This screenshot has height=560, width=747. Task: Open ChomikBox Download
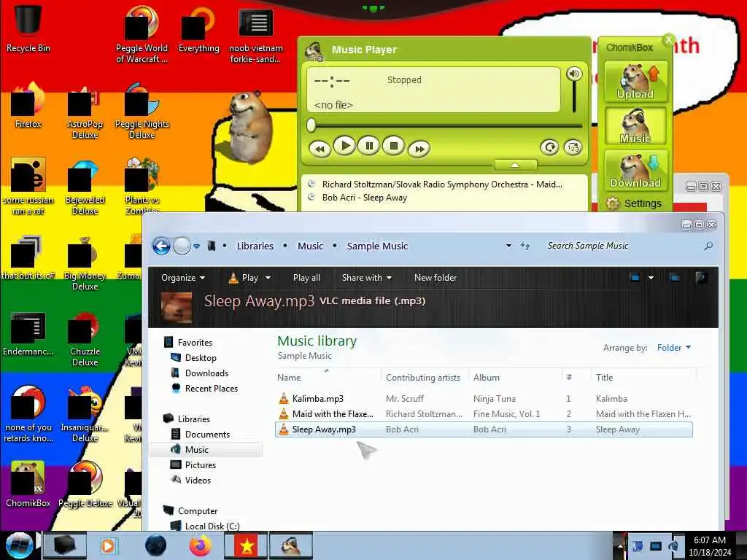pyautogui.click(x=635, y=170)
